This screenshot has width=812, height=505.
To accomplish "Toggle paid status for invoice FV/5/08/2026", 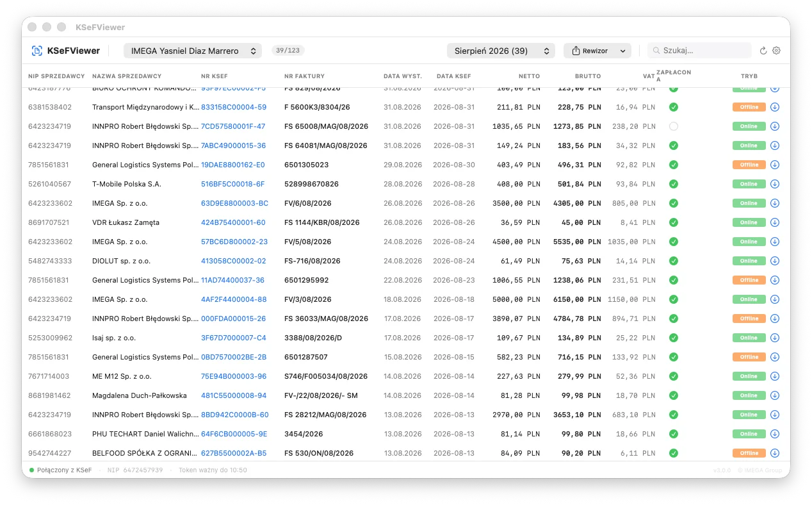I will tap(674, 242).
